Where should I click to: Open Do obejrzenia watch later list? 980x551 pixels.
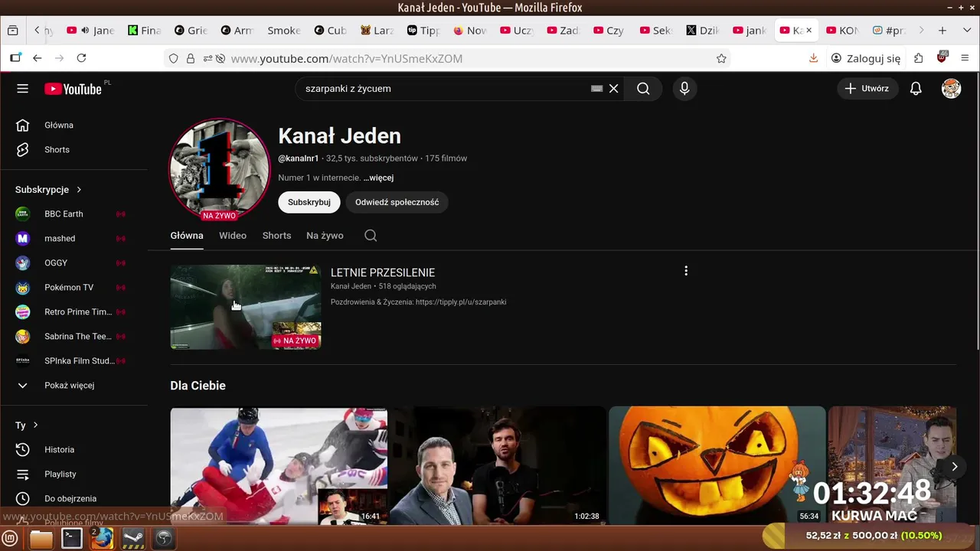coord(70,499)
